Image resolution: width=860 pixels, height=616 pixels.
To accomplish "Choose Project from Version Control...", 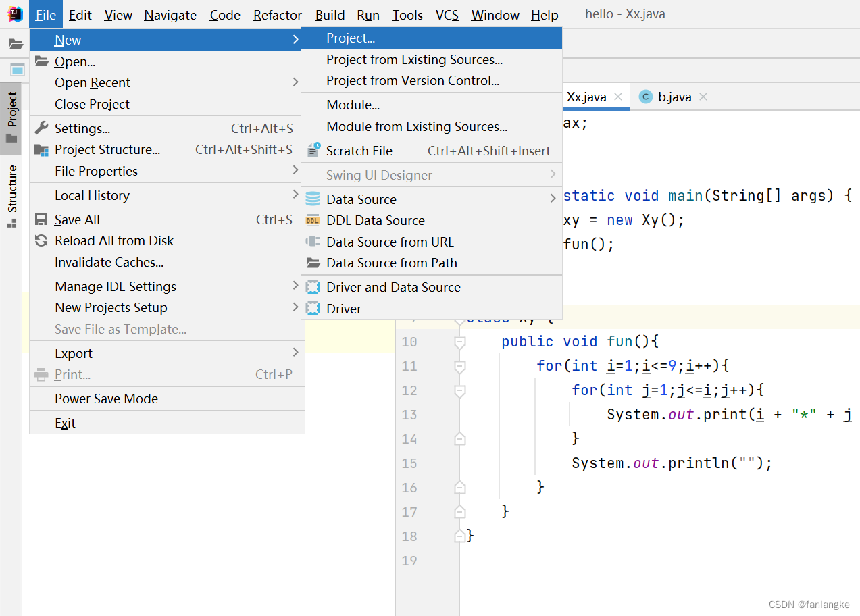I will click(x=432, y=80).
